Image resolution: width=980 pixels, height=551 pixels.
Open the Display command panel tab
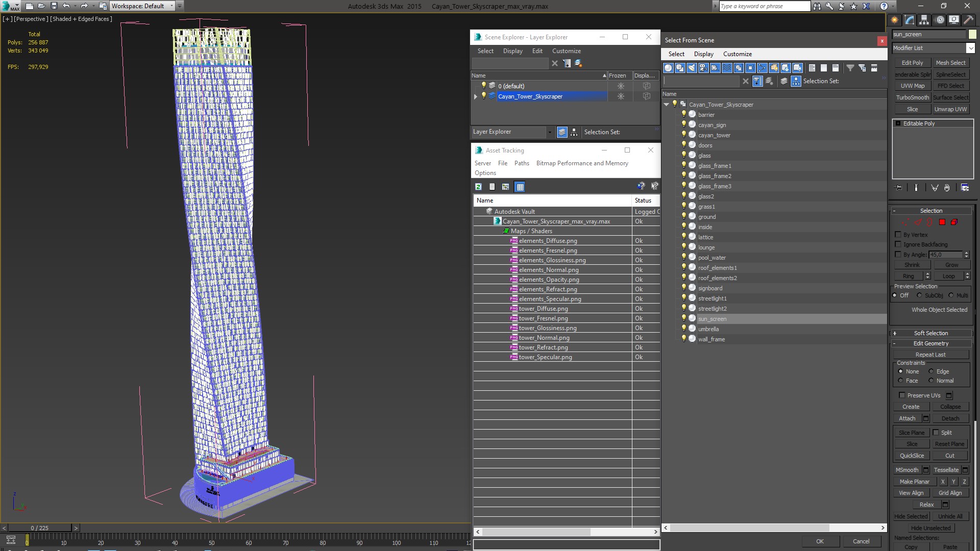click(x=954, y=20)
